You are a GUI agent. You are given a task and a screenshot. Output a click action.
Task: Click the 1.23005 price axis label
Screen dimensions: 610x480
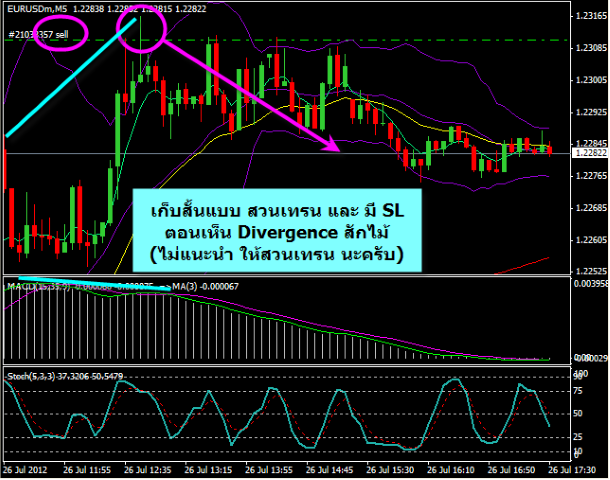coord(591,80)
